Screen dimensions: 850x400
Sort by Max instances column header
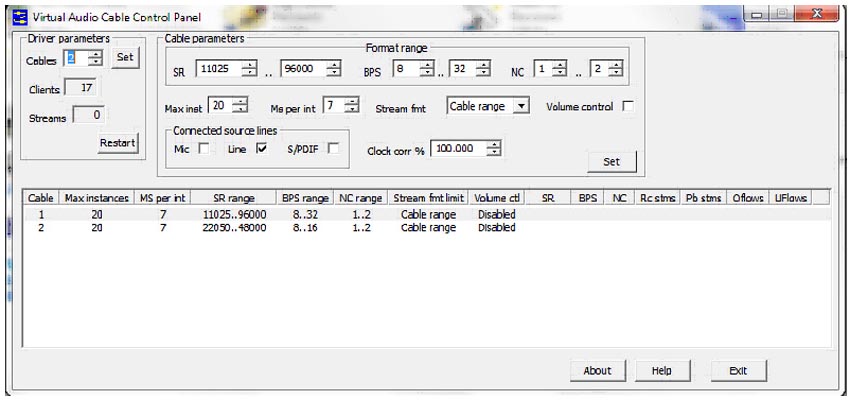coord(96,198)
